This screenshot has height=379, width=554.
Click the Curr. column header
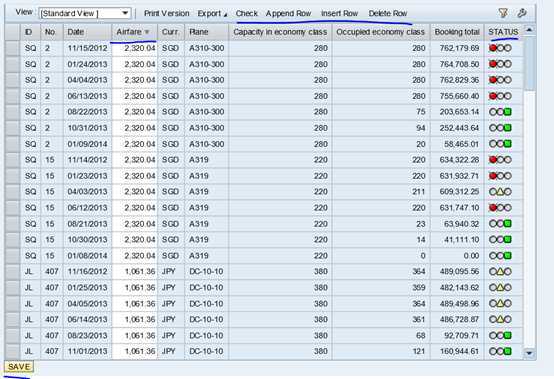171,32
